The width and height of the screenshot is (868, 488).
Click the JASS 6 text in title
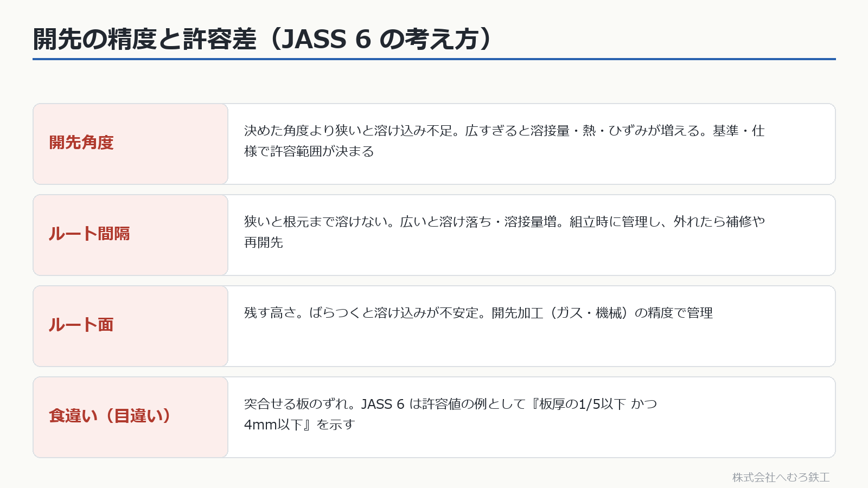(326, 39)
